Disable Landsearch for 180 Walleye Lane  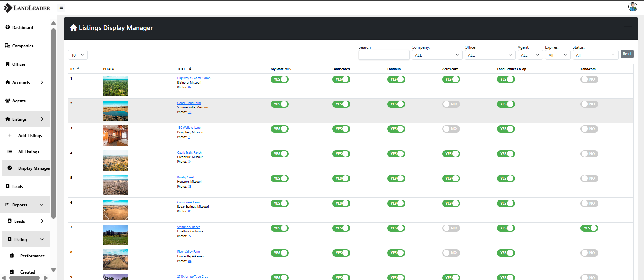tap(341, 129)
